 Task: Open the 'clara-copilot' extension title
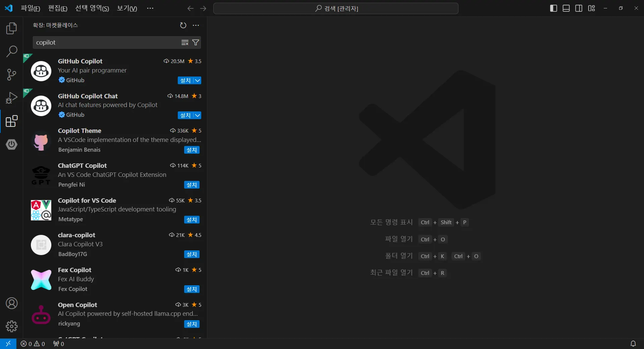(76, 235)
